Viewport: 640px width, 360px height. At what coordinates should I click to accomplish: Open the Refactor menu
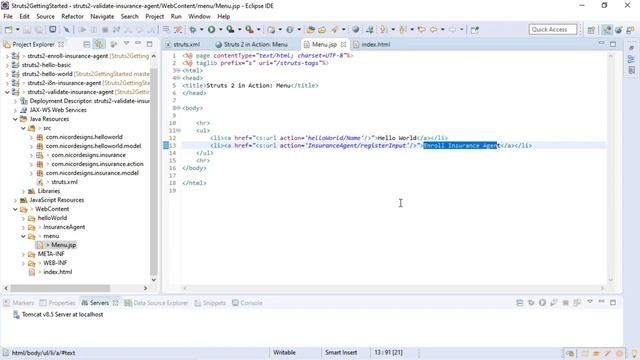click(72, 16)
